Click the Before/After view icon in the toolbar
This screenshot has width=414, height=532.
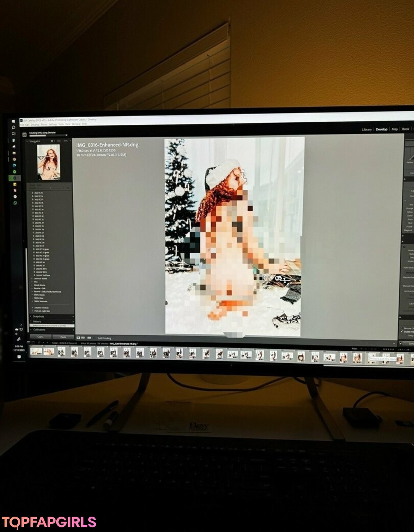[89, 338]
